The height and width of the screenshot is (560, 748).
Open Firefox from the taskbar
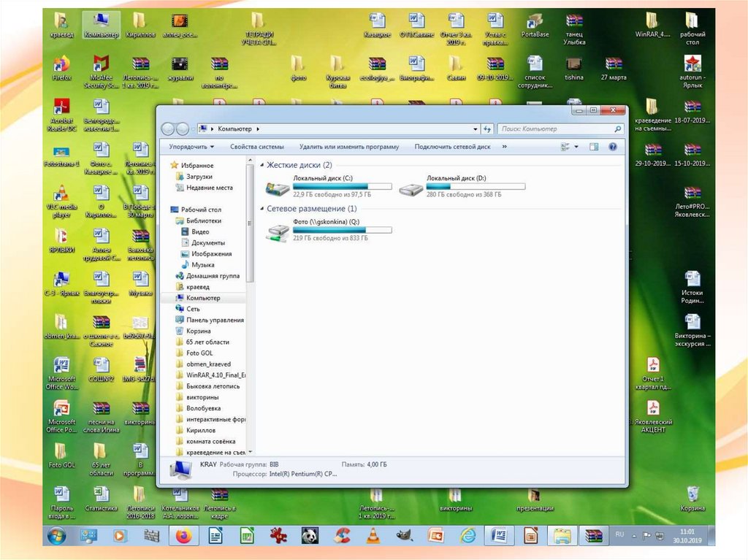pos(183,536)
